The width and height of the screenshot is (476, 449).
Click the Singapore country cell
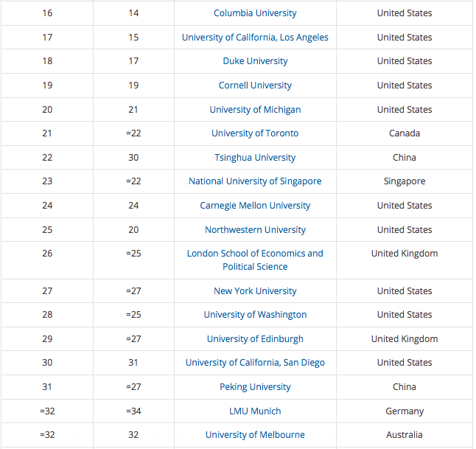tap(405, 181)
